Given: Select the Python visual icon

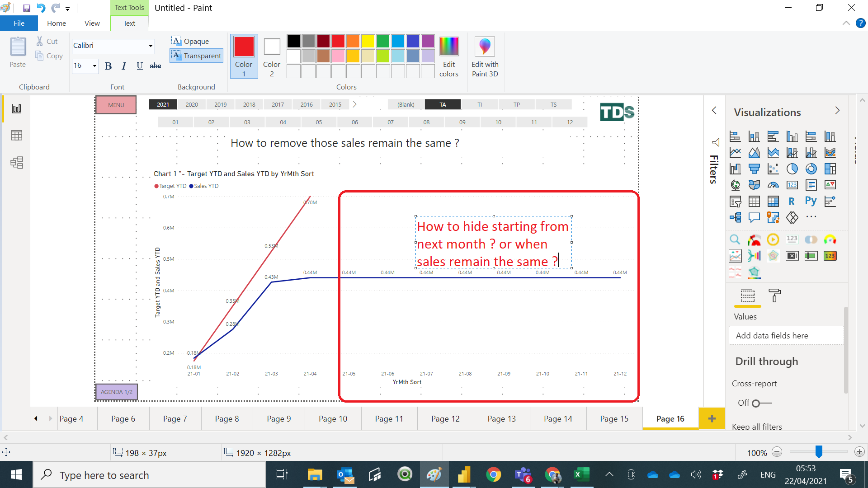Looking at the screenshot, I should [811, 201].
